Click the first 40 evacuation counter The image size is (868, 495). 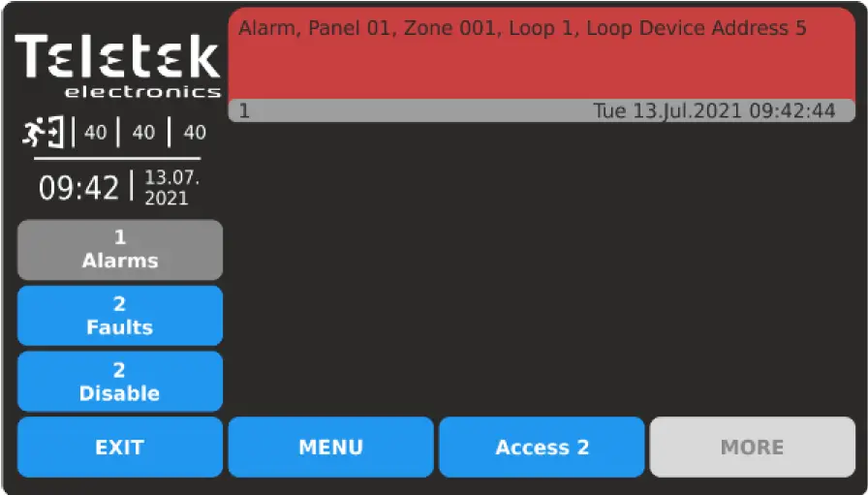point(95,133)
